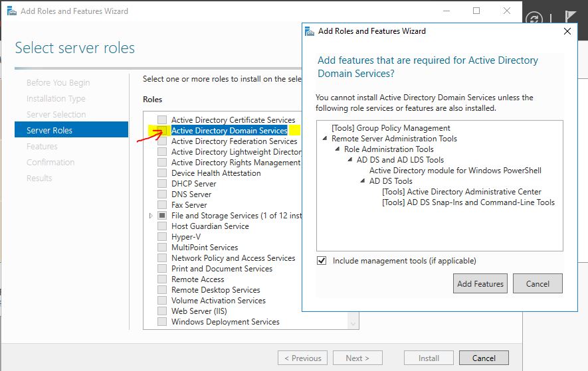Viewport: 588px width, 371px height.
Task: Tick the Fax Server checkbox
Action: [162, 205]
